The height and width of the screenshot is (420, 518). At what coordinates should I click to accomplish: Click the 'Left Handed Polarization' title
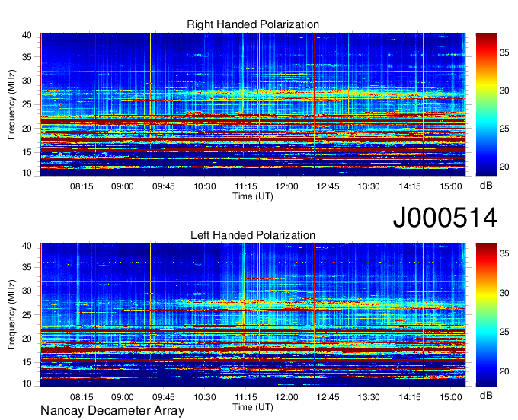point(253,235)
